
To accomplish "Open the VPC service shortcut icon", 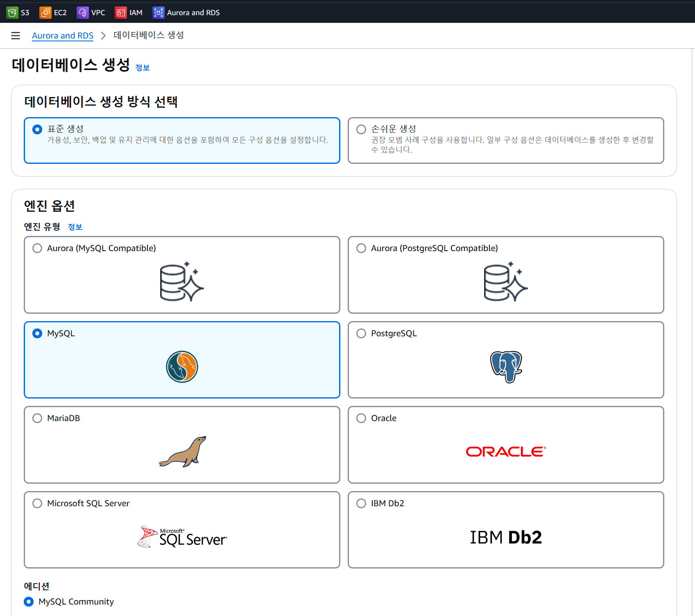I will [x=82, y=12].
